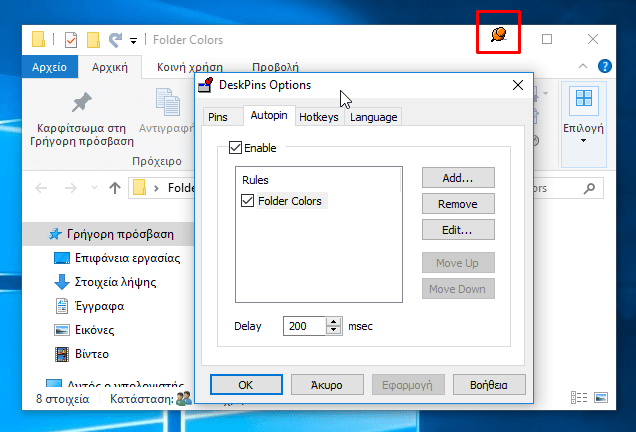
Task: Select the Κοινή χρήση ribbon tab
Action: coord(190,67)
